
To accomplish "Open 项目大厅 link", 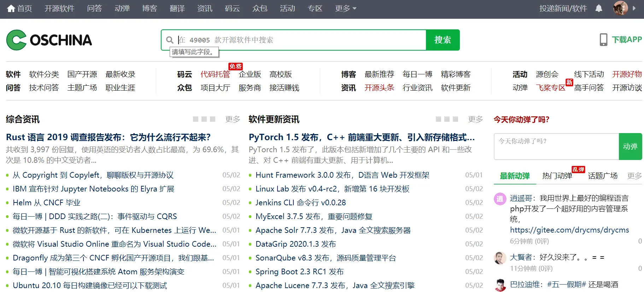I will tap(215, 88).
